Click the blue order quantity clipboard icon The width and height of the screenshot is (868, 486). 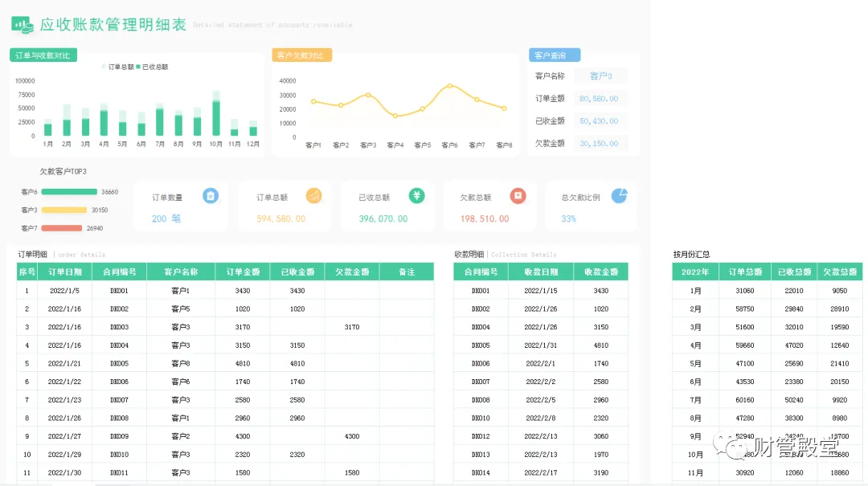tap(211, 196)
